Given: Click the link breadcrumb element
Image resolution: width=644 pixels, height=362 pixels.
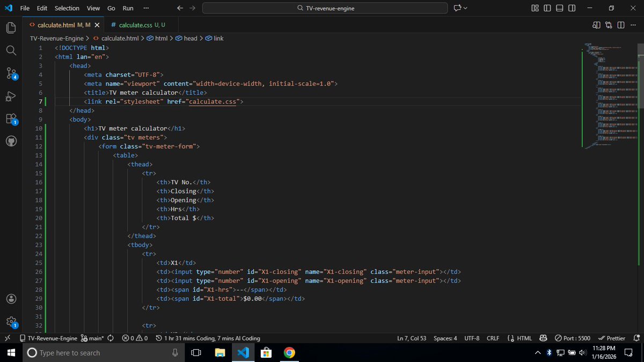Looking at the screenshot, I should point(214,39).
